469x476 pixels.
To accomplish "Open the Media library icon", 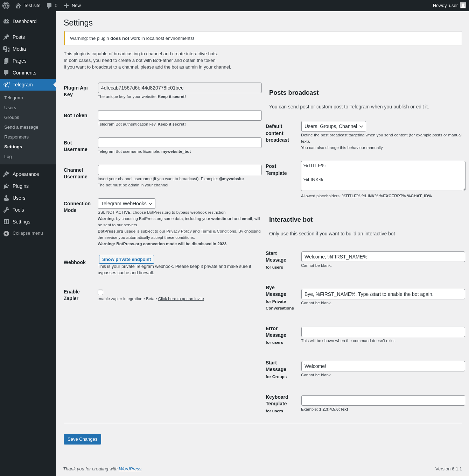I will (6, 49).
